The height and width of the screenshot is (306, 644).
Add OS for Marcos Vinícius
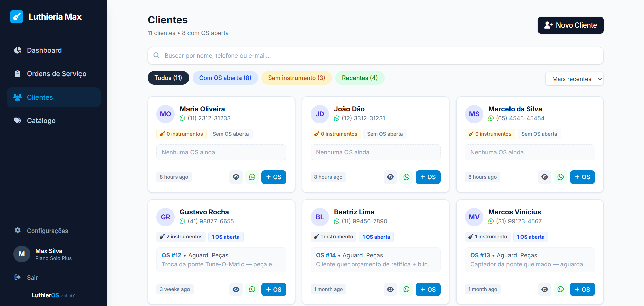(582, 289)
